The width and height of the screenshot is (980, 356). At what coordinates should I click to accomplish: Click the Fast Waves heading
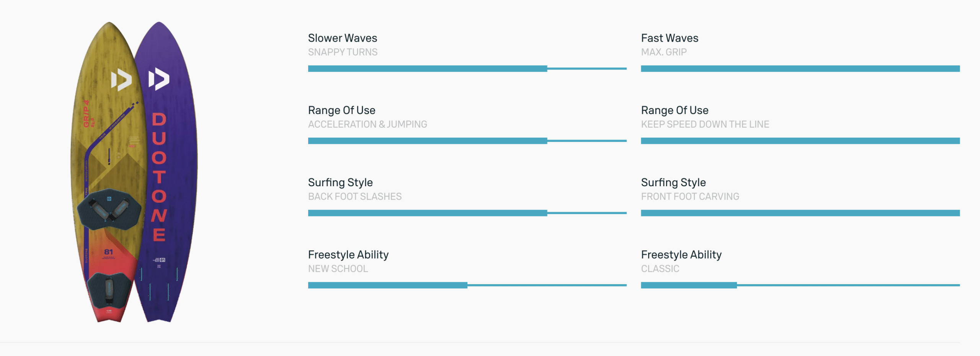coord(670,38)
